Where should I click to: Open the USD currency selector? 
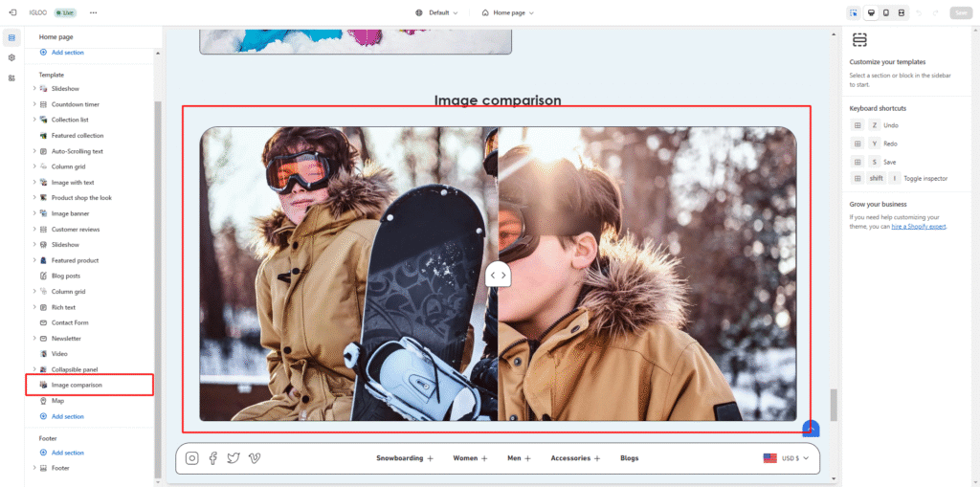pyautogui.click(x=787, y=458)
